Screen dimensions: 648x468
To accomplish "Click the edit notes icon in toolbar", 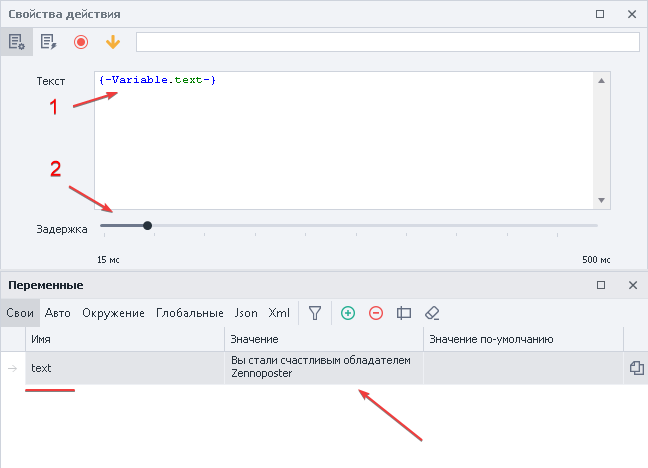I will pyautogui.click(x=48, y=42).
